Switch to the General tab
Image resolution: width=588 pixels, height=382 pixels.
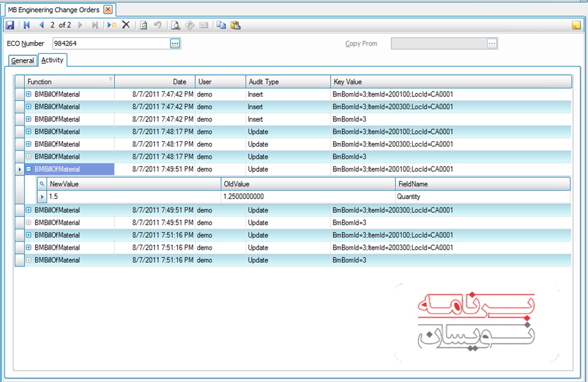point(22,61)
